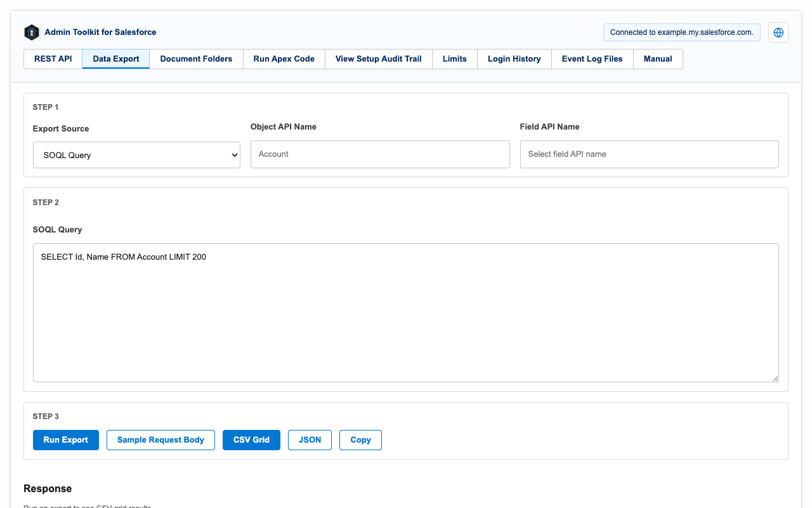Open the Login History tab
Viewport: 812px width, 508px height.
click(x=514, y=59)
